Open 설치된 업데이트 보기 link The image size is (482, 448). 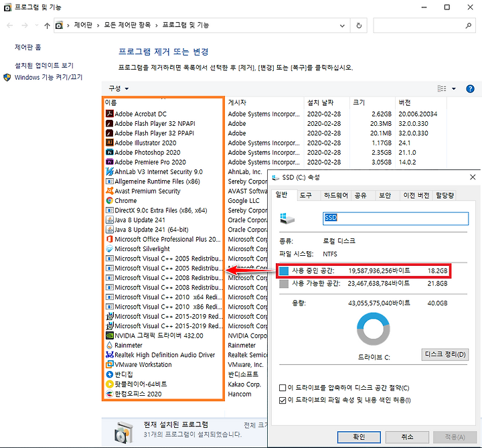(x=44, y=66)
